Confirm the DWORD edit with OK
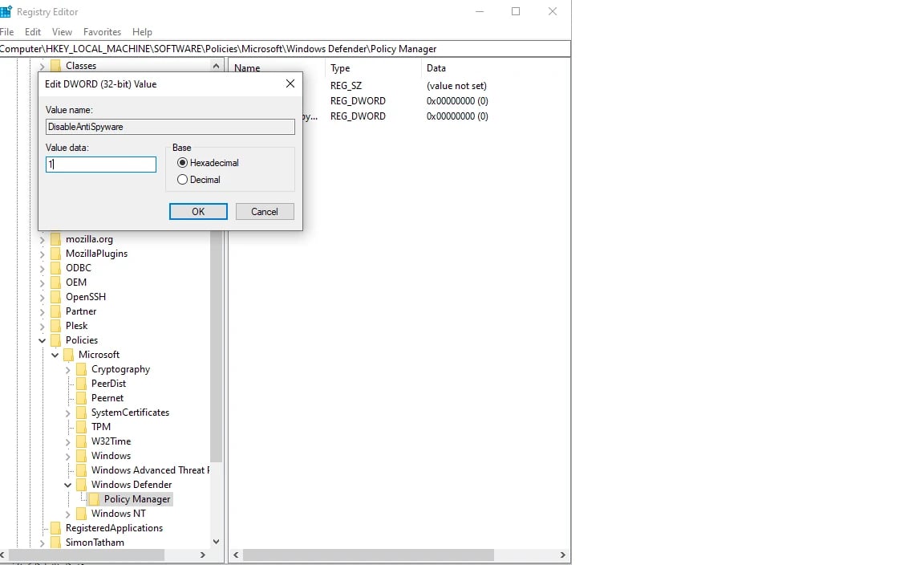This screenshot has height=565, width=924. 198,212
